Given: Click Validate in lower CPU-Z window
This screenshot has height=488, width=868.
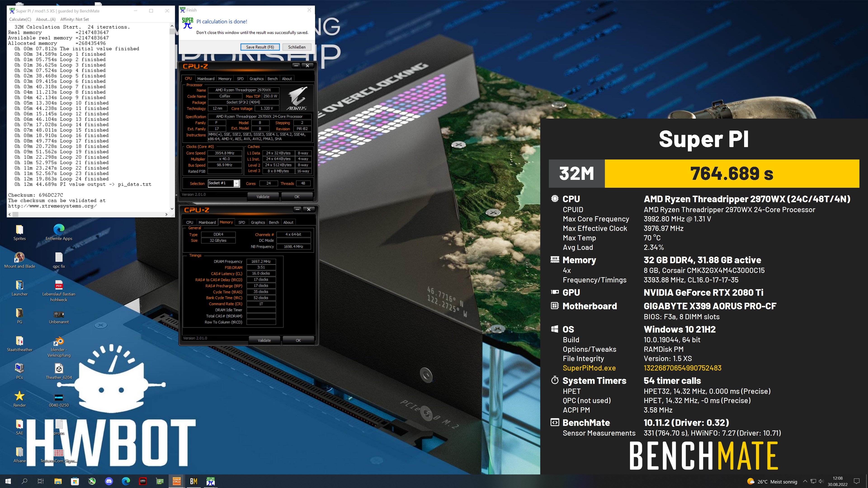Looking at the screenshot, I should point(264,340).
